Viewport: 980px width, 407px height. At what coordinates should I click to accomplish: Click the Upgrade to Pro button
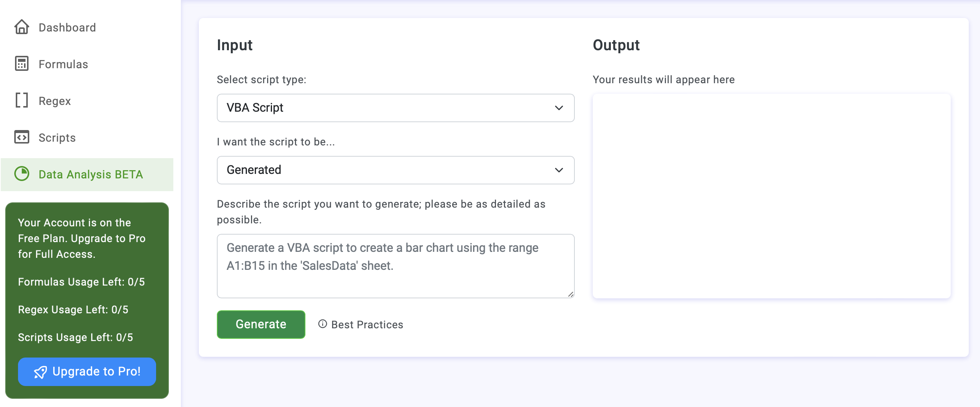click(87, 372)
